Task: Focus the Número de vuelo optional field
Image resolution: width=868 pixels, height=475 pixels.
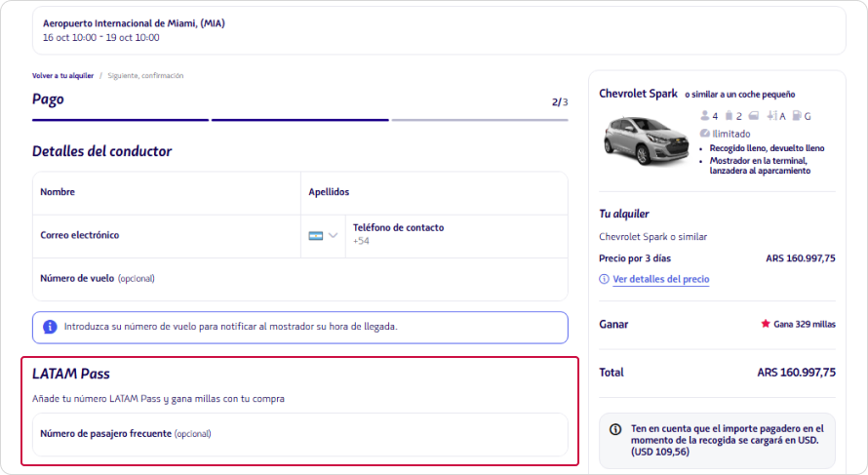Action: 300,279
